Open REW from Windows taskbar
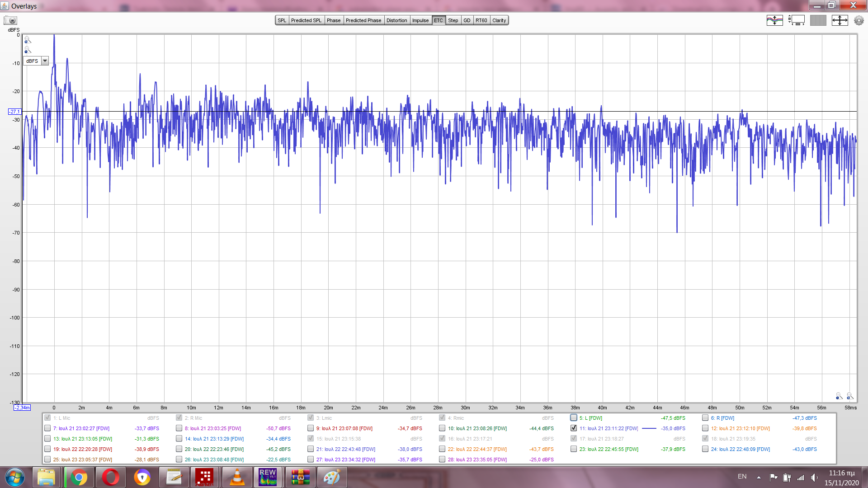Viewport: 868px width, 488px height. pos(268,477)
